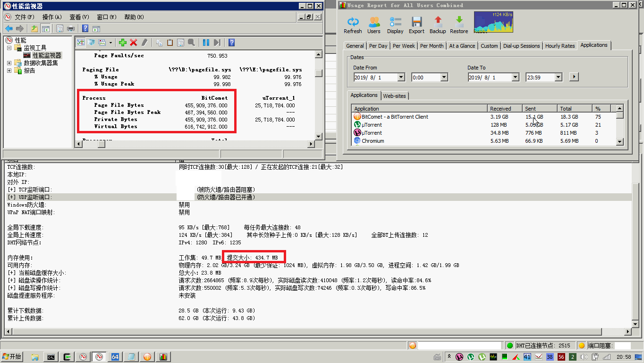Switch to the Hourly Rates tab

[560, 46]
